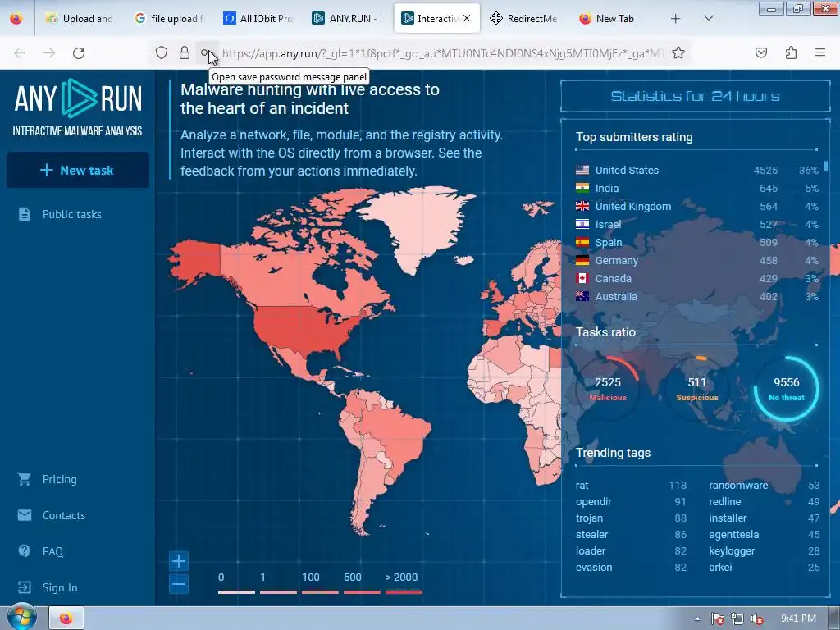Close the Interactive tab with X

click(467, 18)
